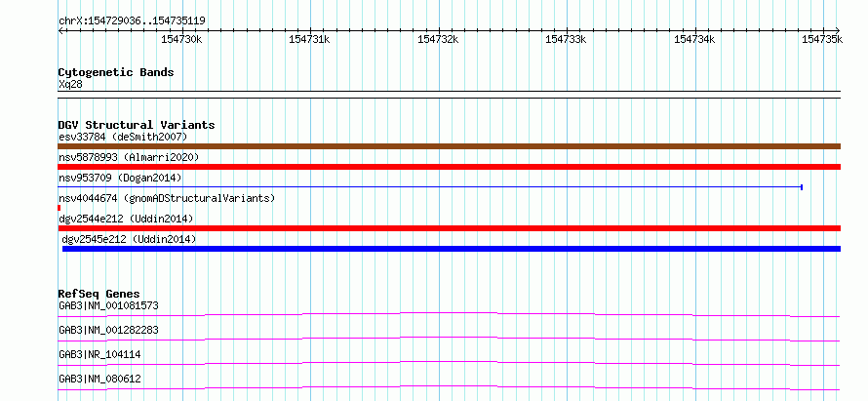The width and height of the screenshot is (868, 401).
Task: Click the nsv4044674 (gnomADStructuralVariants) label
Action: (x=167, y=198)
